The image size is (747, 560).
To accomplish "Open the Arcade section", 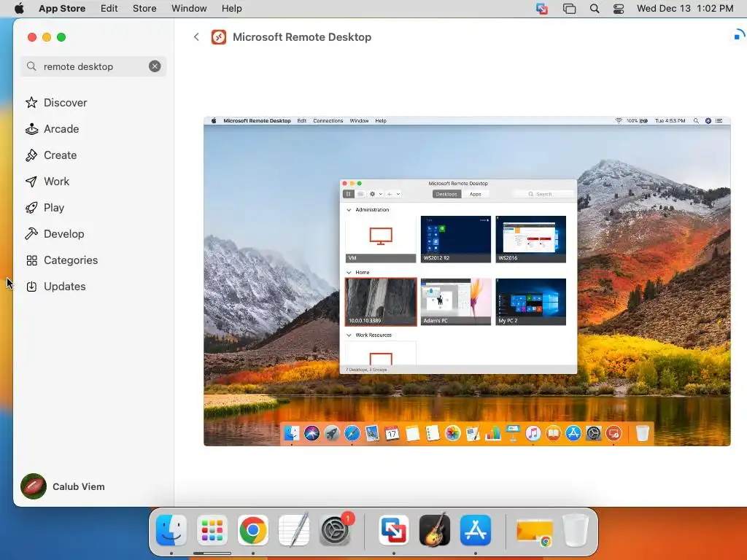I will pos(53,128).
